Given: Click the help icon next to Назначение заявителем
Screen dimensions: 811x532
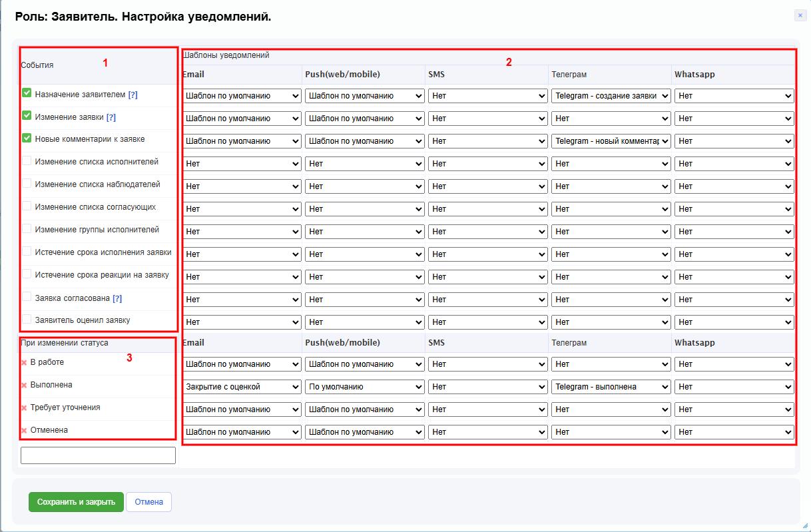Looking at the screenshot, I should coord(133,95).
